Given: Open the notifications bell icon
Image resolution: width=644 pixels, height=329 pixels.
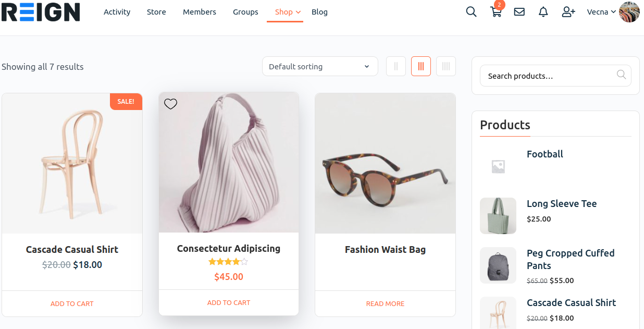Looking at the screenshot, I should [543, 11].
